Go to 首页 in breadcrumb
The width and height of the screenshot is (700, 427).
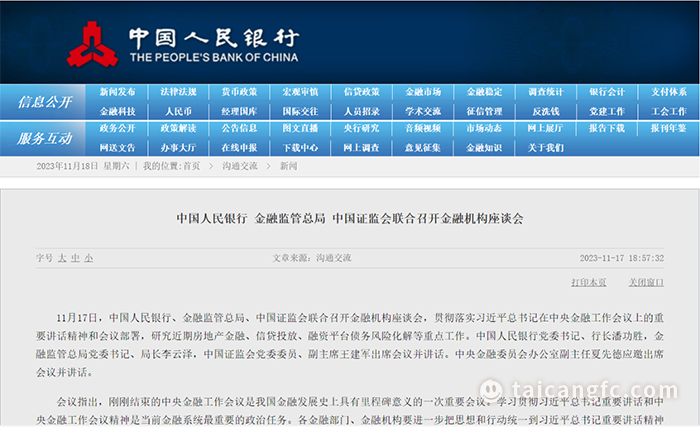click(x=192, y=166)
